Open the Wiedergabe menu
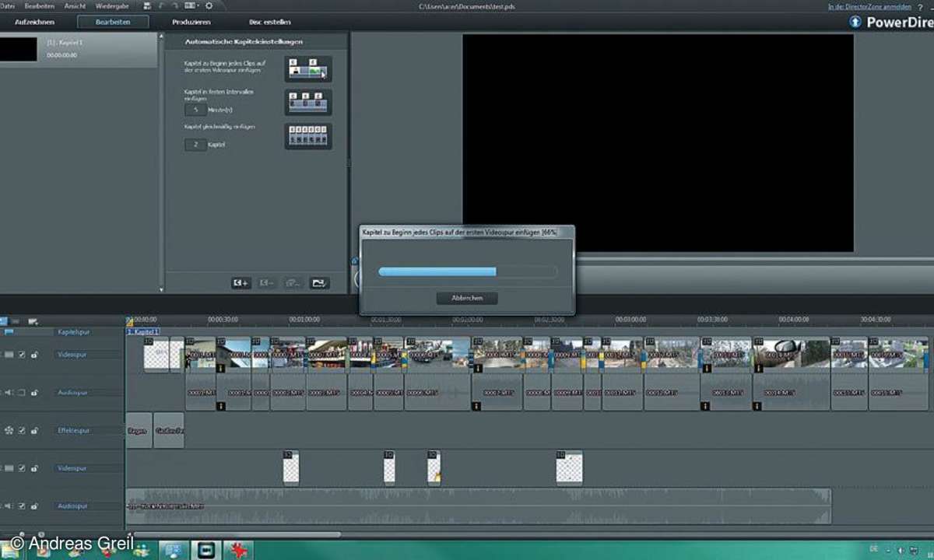The width and height of the screenshot is (934, 560). (x=112, y=5)
